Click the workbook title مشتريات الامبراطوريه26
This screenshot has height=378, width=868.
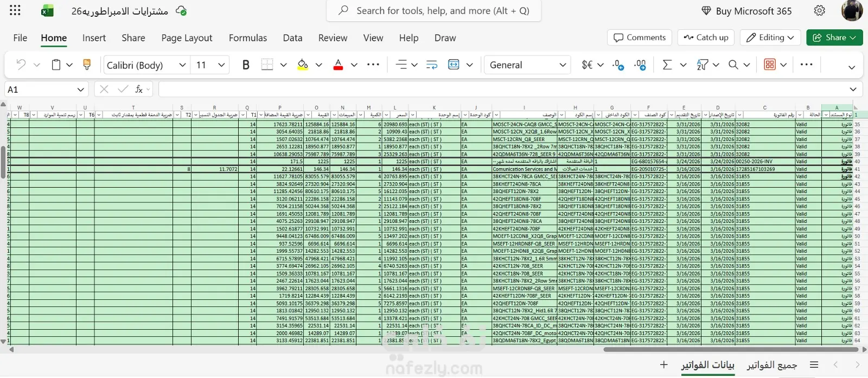120,11
